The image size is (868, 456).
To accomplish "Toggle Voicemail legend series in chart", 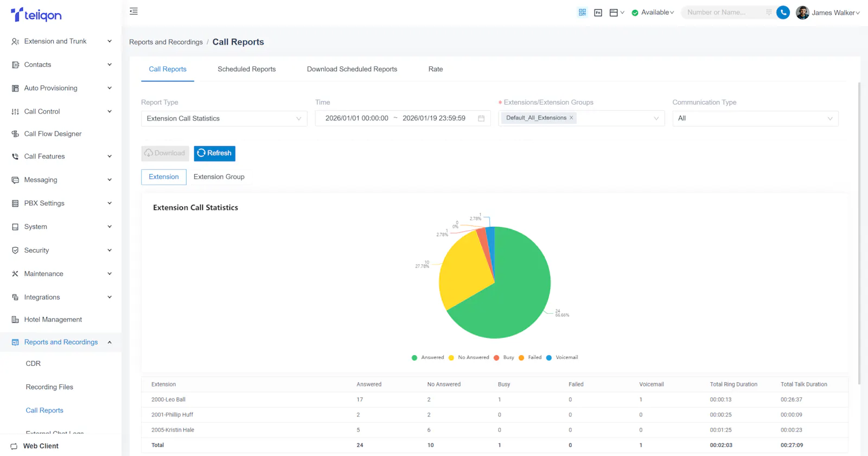I will pos(562,357).
